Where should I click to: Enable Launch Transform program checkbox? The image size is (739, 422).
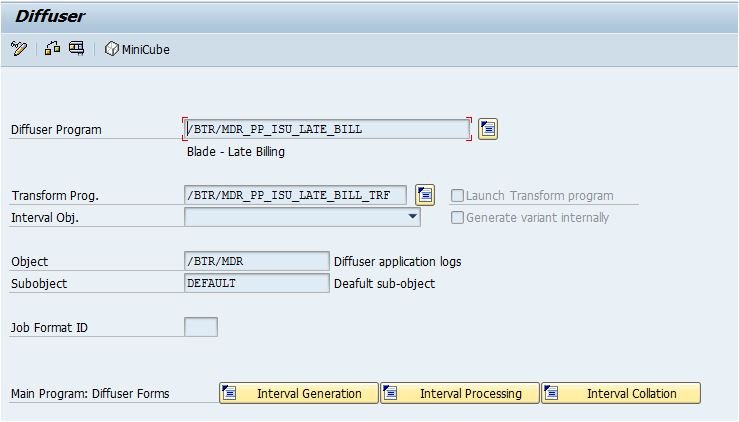coord(458,196)
